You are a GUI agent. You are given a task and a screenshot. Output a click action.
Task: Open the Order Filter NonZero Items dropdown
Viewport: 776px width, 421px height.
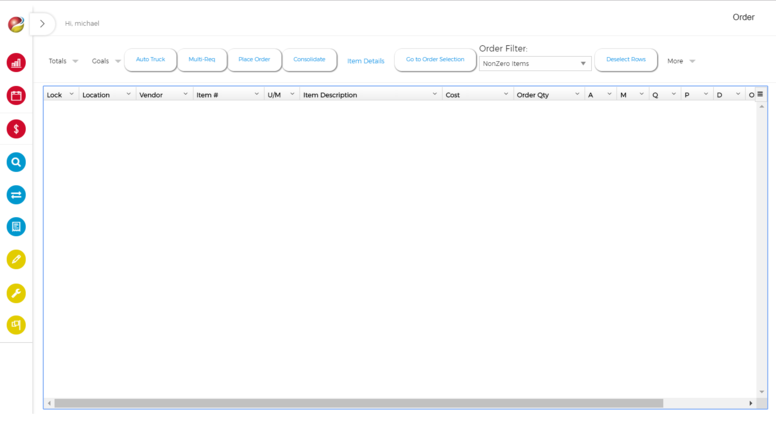pos(535,63)
